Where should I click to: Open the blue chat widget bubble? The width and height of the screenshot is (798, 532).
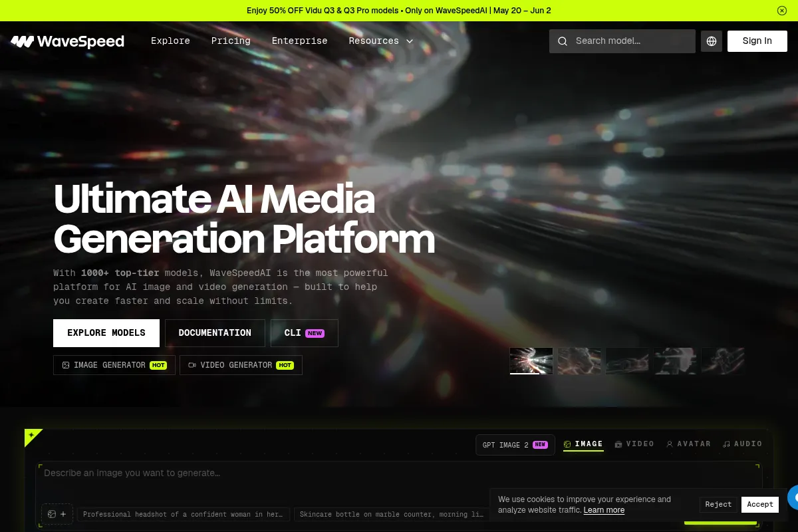pos(794,497)
